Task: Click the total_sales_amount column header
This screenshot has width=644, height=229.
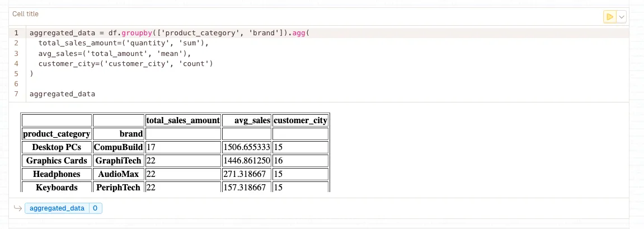Action: click(183, 120)
